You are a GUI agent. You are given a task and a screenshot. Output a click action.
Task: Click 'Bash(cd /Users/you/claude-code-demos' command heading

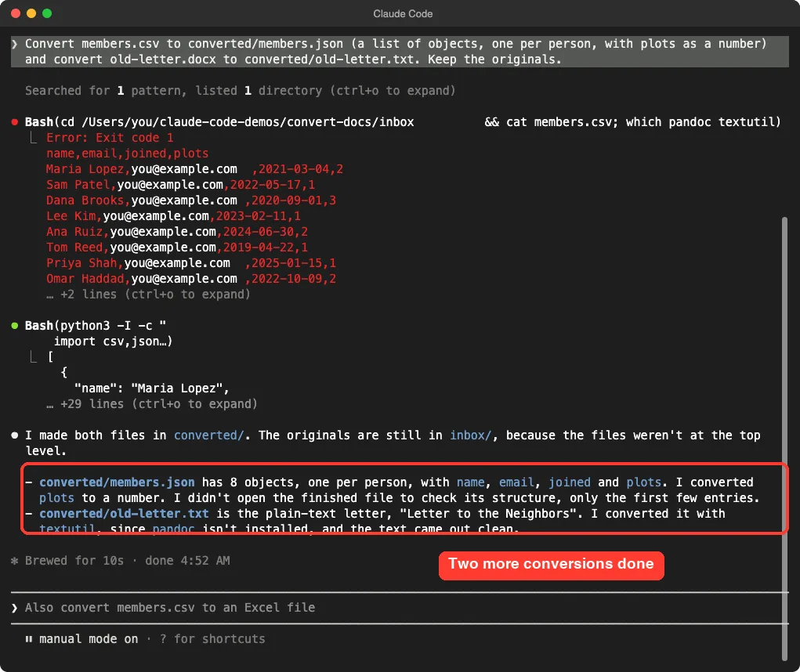click(219, 122)
